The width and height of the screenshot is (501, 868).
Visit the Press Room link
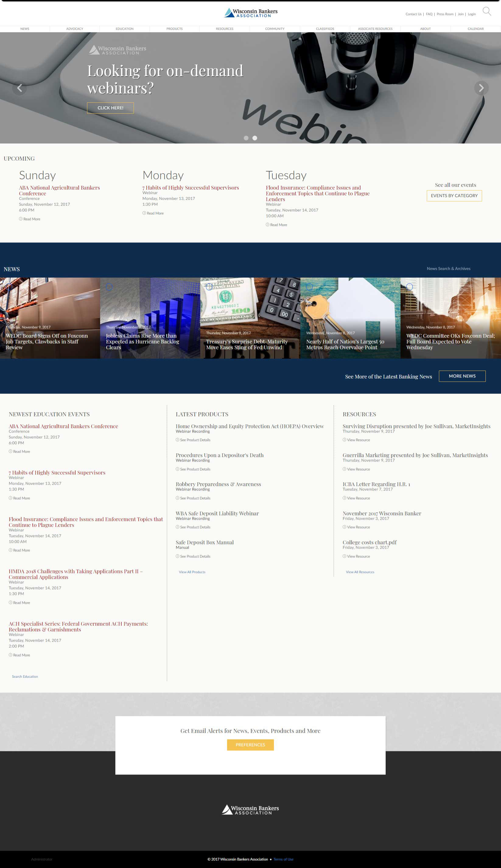[445, 14]
